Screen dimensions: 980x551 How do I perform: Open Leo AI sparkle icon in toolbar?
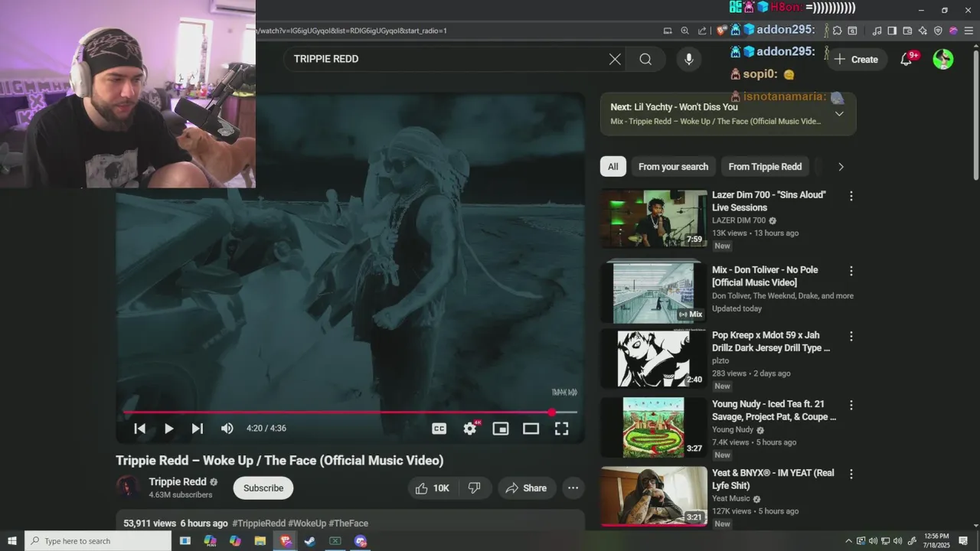coord(923,31)
